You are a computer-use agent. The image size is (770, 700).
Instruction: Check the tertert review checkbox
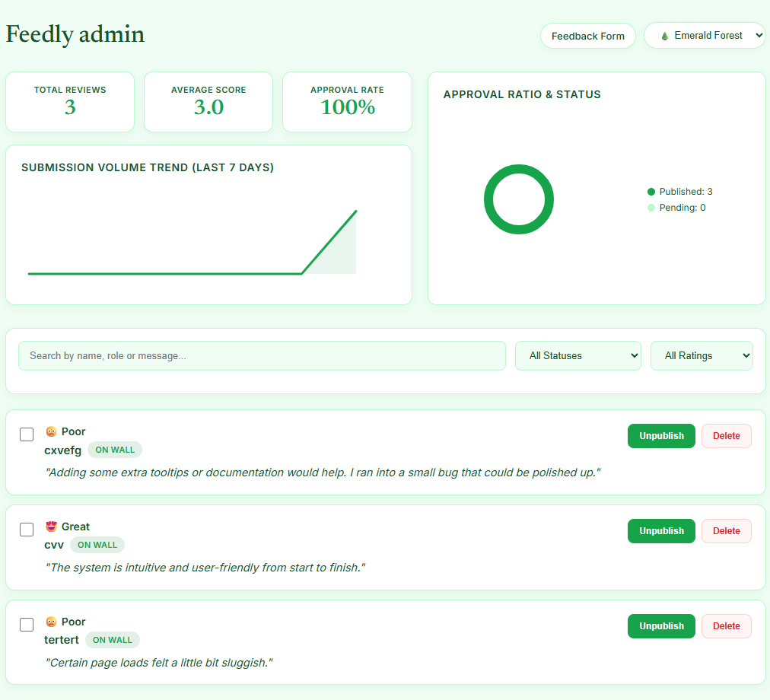coord(27,625)
